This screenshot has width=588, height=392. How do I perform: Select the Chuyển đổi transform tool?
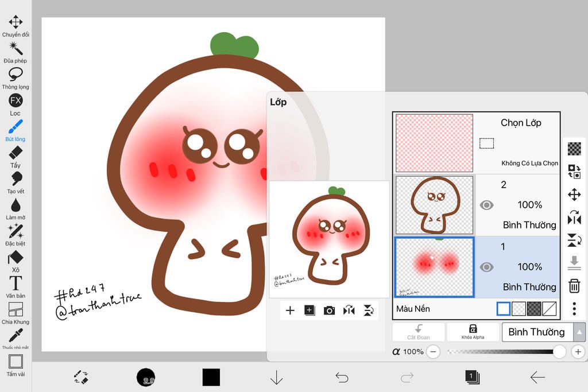(x=16, y=26)
